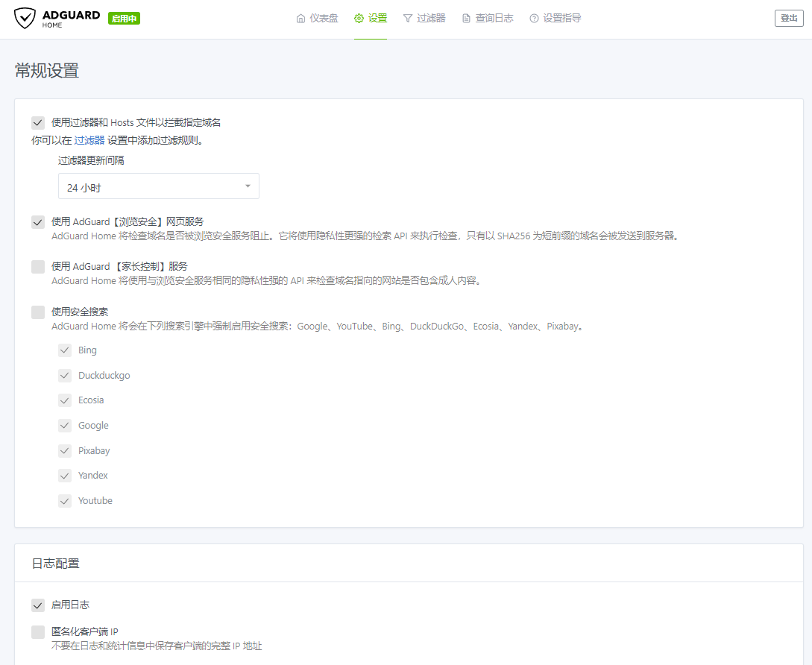
Task: Enable AdGuard 家长控制 service checkbox
Action: point(38,267)
